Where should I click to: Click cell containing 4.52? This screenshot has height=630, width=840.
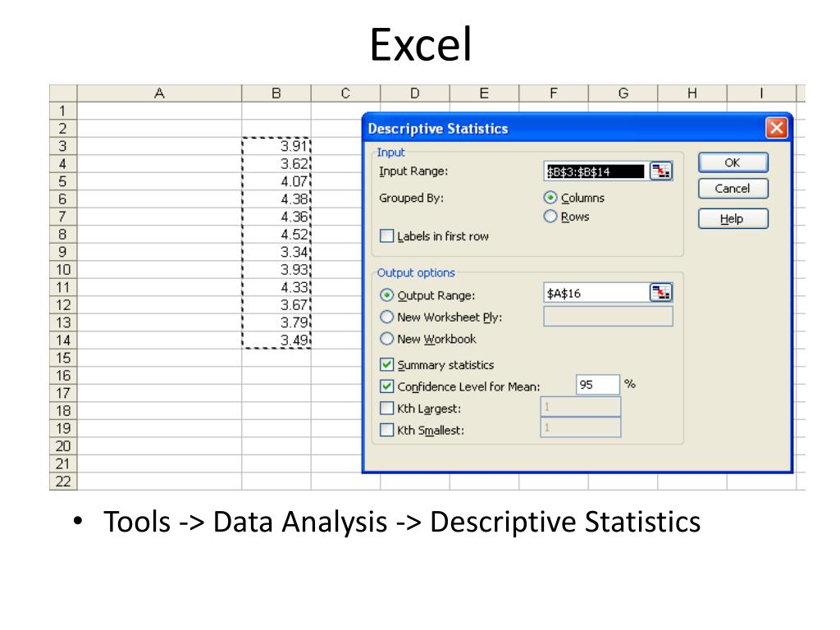click(x=276, y=235)
